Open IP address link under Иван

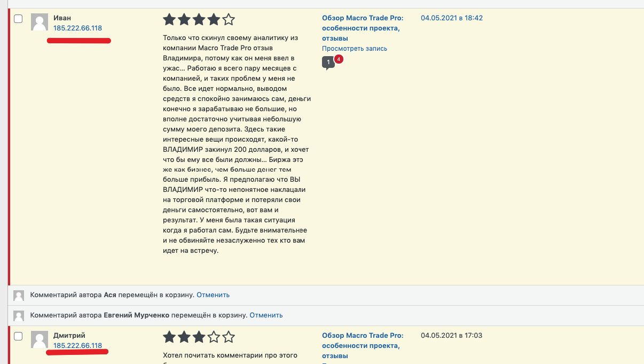coord(77,28)
